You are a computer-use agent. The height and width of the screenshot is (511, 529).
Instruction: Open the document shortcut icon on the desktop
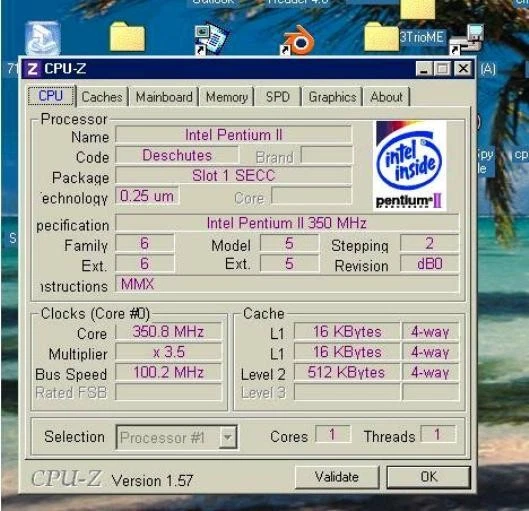[x=212, y=39]
